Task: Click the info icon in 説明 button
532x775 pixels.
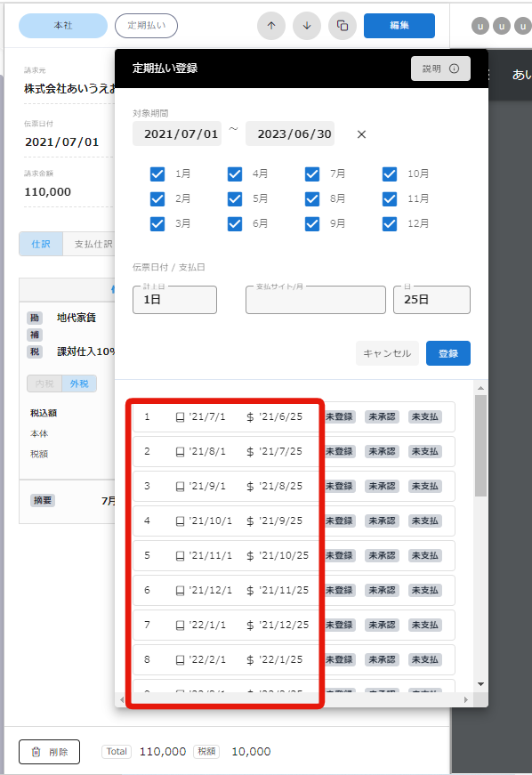Action: click(x=454, y=69)
